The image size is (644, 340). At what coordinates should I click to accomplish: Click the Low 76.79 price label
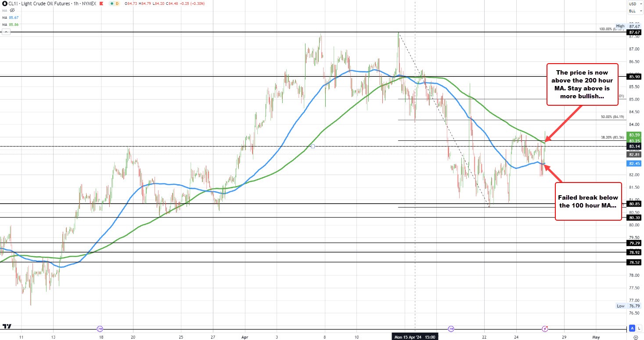click(x=629, y=306)
